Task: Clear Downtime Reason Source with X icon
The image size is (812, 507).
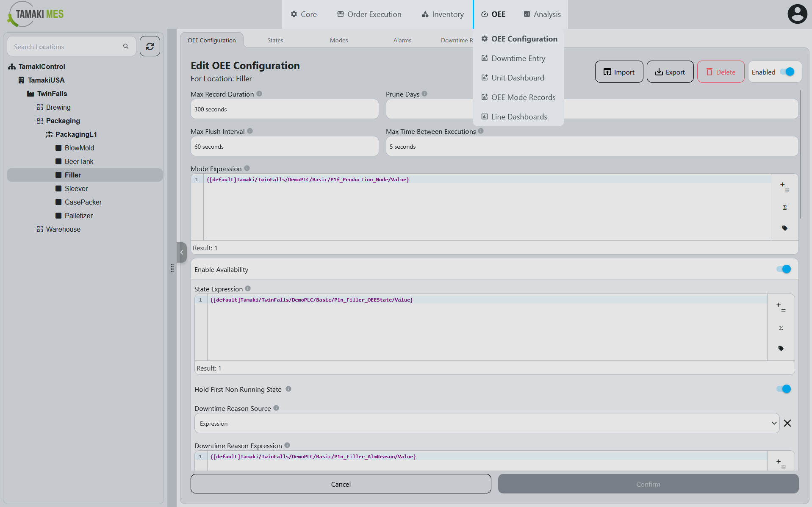Action: pos(787,423)
